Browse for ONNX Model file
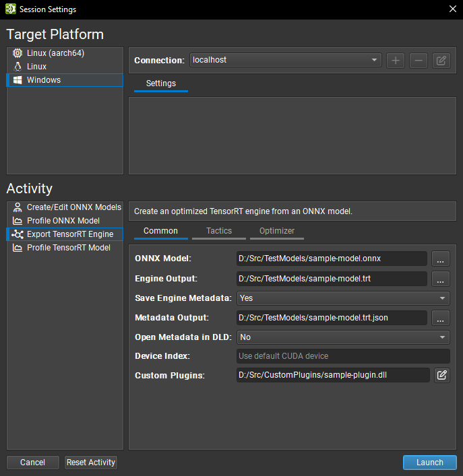Viewport: 463px width, 476px height. point(441,259)
